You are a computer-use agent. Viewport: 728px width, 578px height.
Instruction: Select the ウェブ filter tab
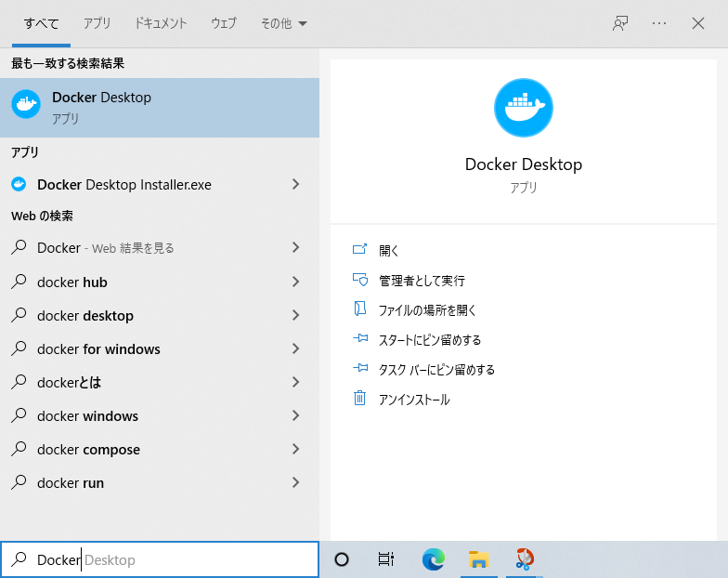(x=223, y=23)
